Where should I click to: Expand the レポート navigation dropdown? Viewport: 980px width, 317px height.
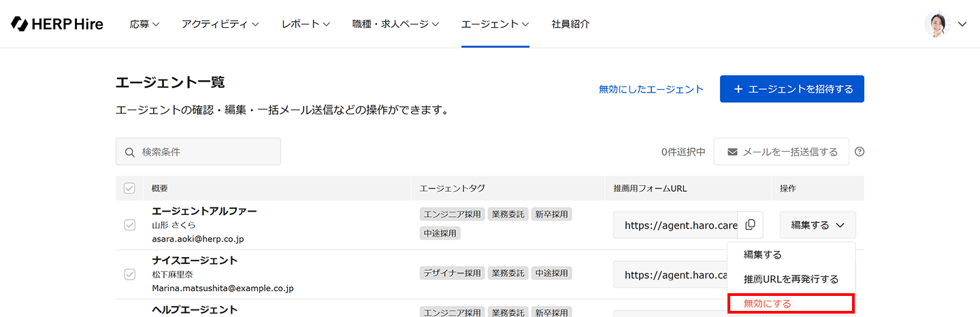(x=305, y=24)
